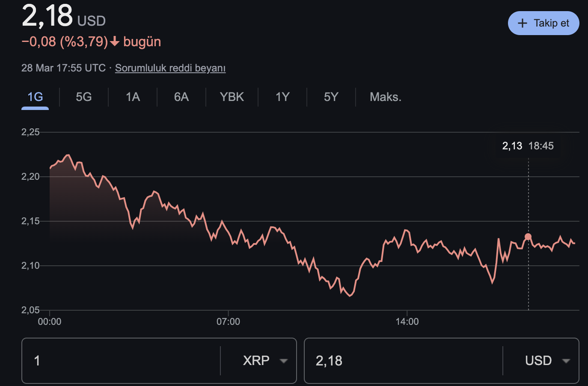Click the USD amount field showing 2,18

[404, 361]
